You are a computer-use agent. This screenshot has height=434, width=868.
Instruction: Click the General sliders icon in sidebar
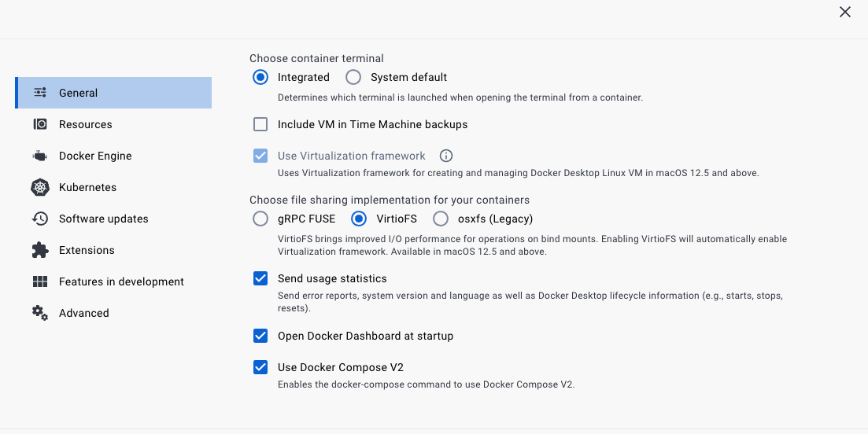[40, 93]
